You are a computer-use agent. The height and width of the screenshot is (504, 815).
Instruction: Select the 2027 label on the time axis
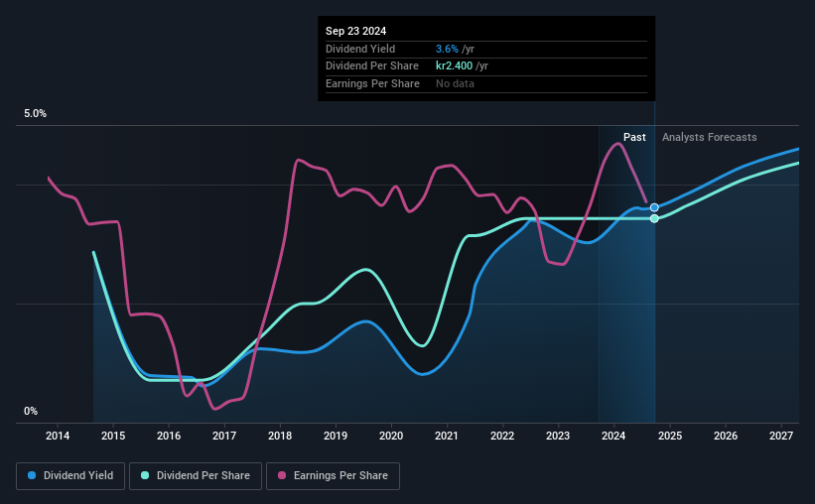(780, 436)
